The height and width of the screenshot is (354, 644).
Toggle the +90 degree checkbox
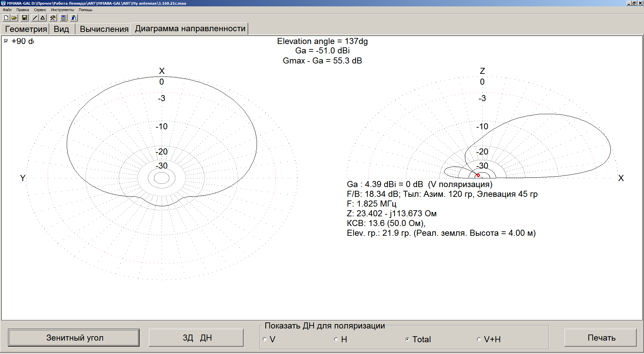6,41
